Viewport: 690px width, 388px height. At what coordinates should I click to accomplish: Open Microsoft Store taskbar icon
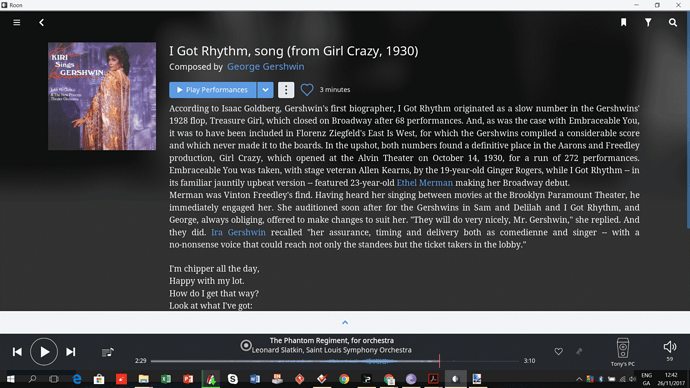click(x=99, y=379)
